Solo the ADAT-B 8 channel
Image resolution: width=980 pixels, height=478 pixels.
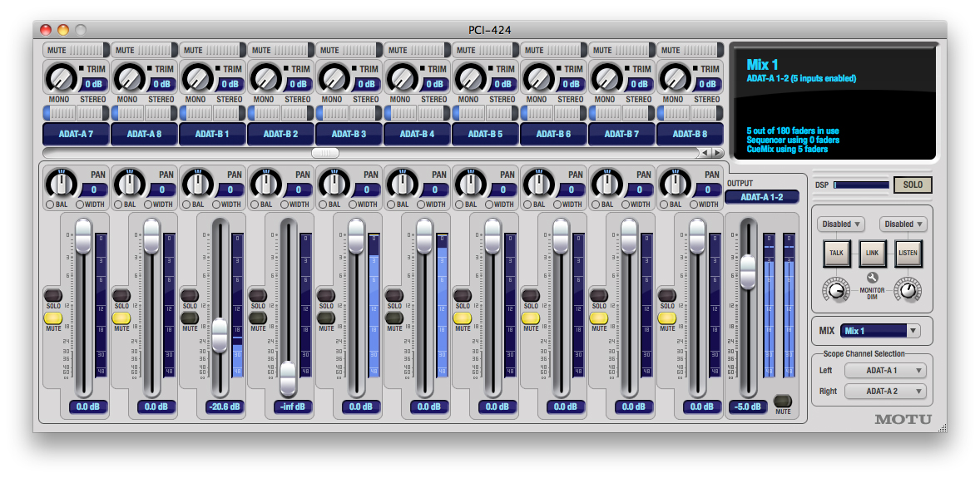[667, 295]
